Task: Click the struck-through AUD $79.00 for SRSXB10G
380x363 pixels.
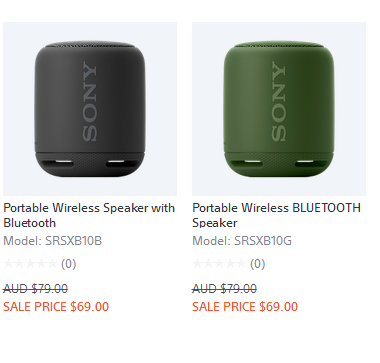Action: point(225,288)
